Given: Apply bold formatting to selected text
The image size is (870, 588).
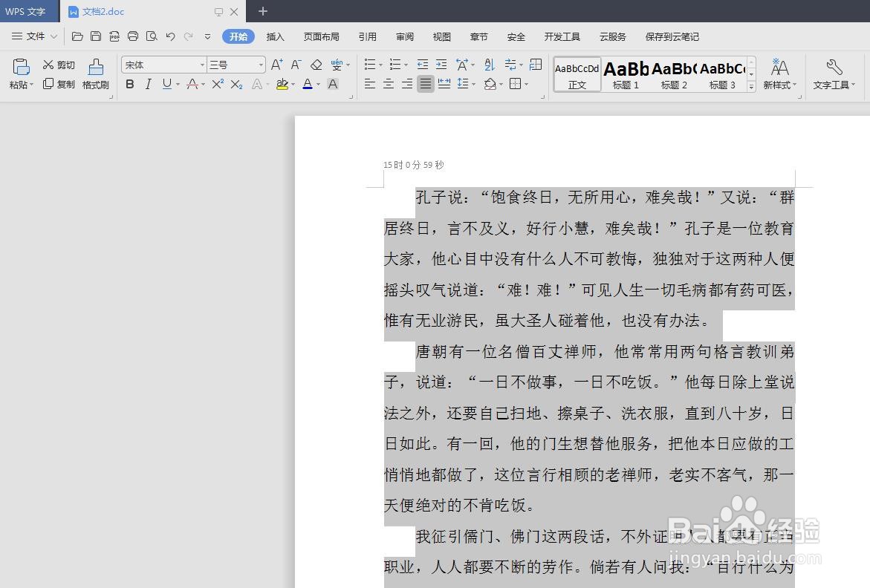Looking at the screenshot, I should point(129,84).
